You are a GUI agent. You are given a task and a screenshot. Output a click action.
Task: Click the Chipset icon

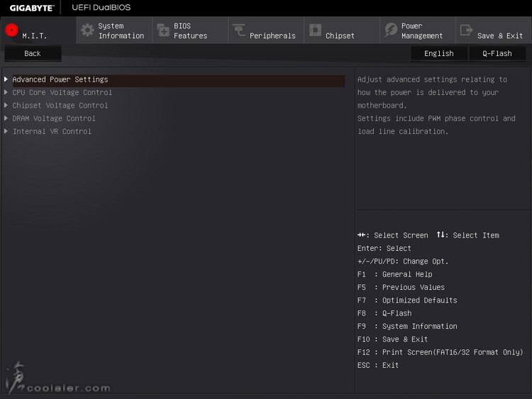point(315,30)
